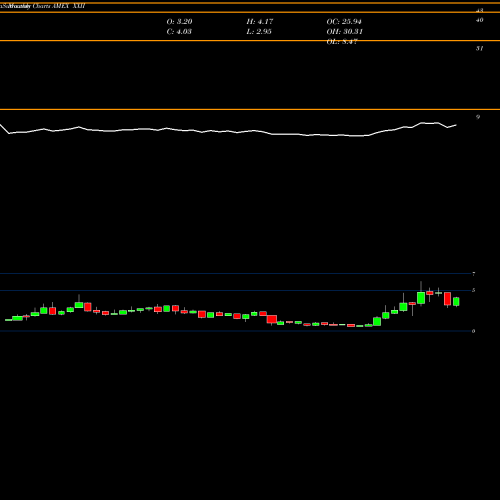Click the low price value 'L: 2.95'
The image size is (500, 500).
coord(259,32)
